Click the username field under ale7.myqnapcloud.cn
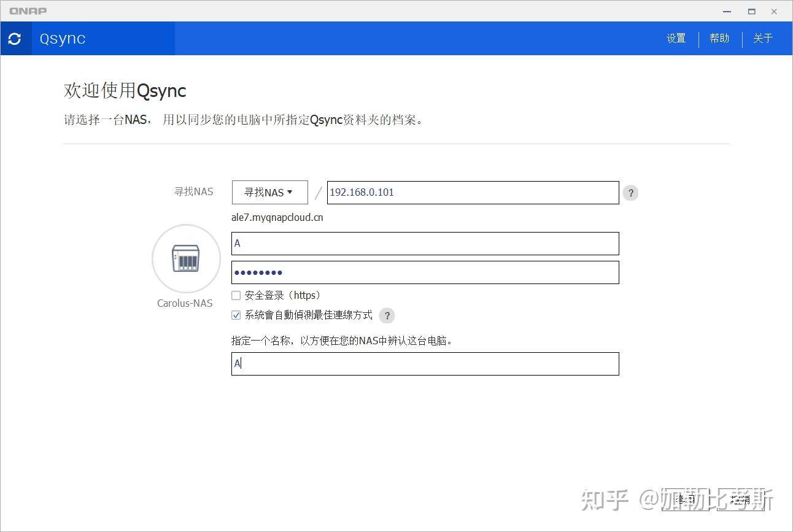Image resolution: width=793 pixels, height=532 pixels. tap(425, 243)
